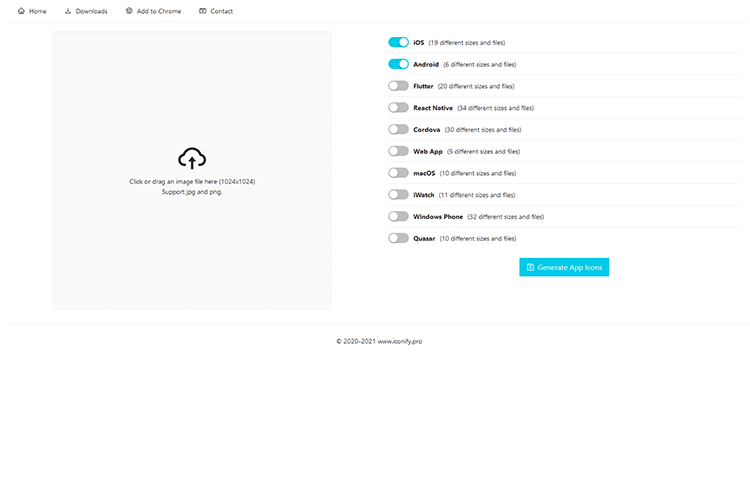Click the Chrome icon in navigation
Image resolution: width=750 pixels, height=500 pixels.
(x=129, y=11)
